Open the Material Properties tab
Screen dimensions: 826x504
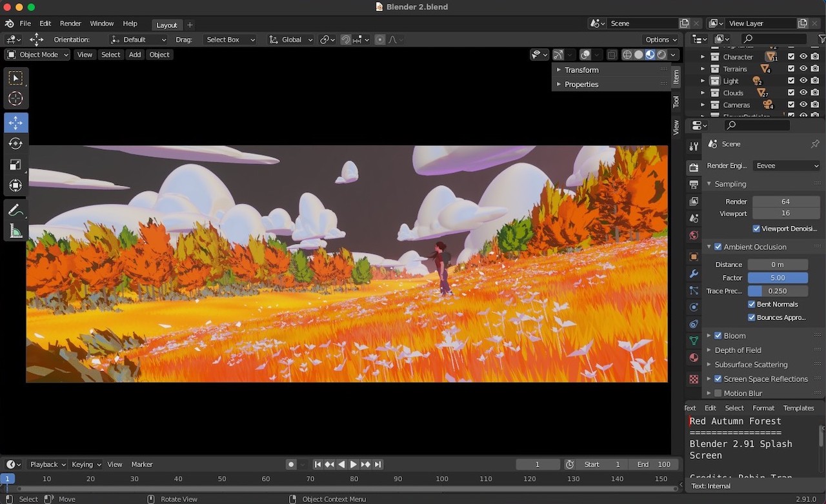(x=694, y=358)
